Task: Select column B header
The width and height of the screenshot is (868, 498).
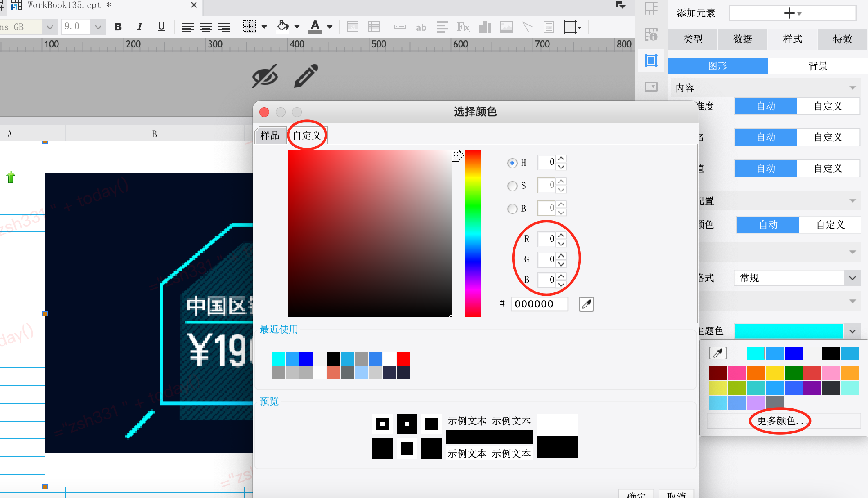Action: click(x=155, y=134)
